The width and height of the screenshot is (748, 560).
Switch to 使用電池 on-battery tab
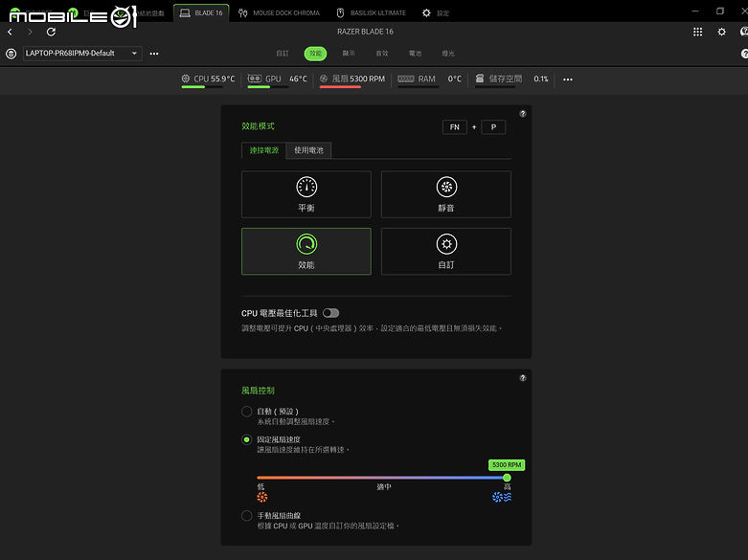pos(308,150)
